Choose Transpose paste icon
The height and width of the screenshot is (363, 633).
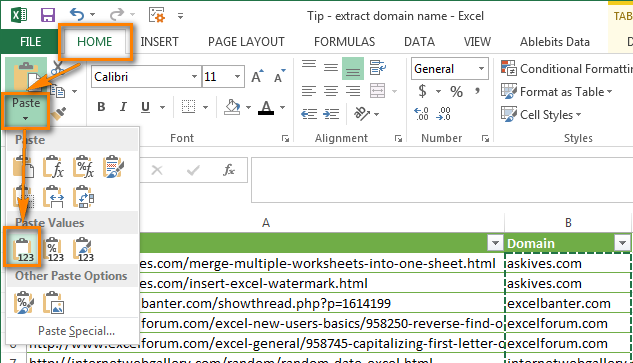pyautogui.click(x=83, y=197)
